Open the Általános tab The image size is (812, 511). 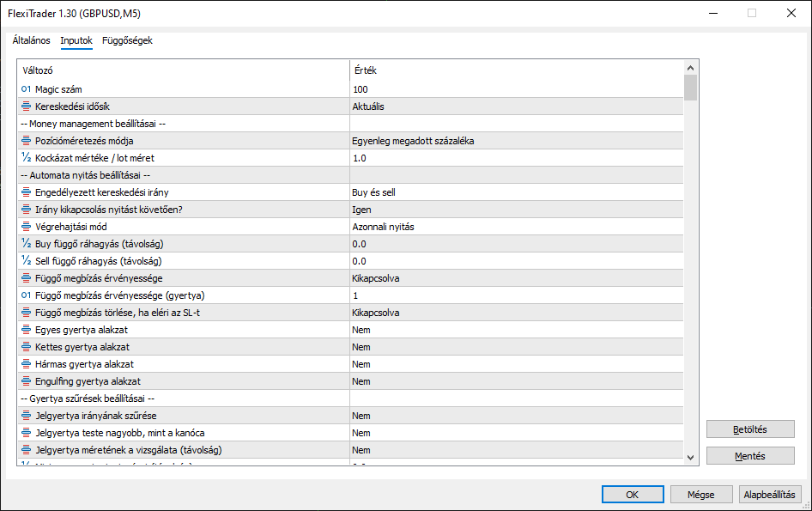(x=32, y=40)
